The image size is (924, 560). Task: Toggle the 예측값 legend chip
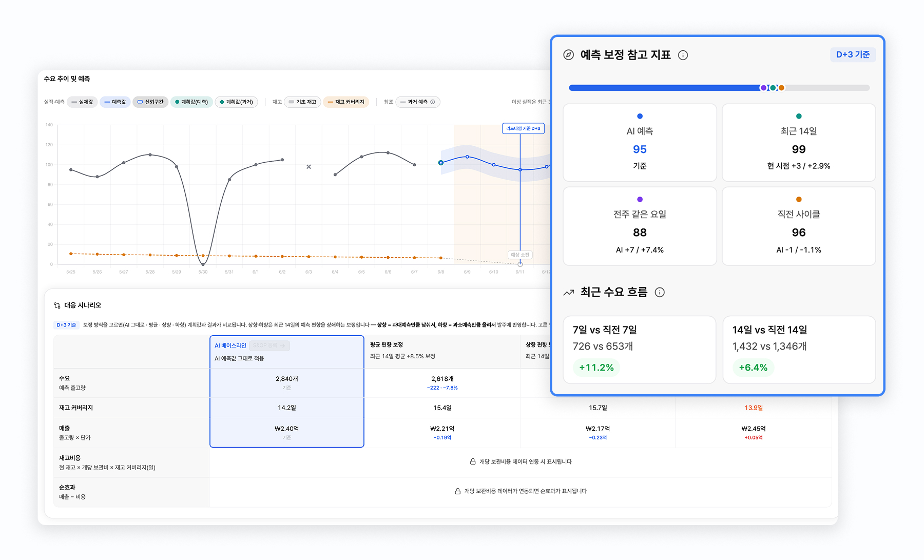115,102
